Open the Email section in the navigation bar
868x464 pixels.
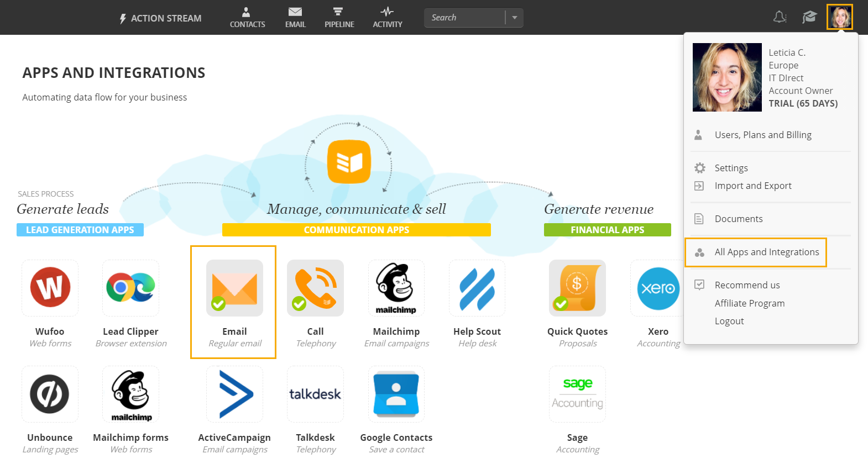[295, 18]
